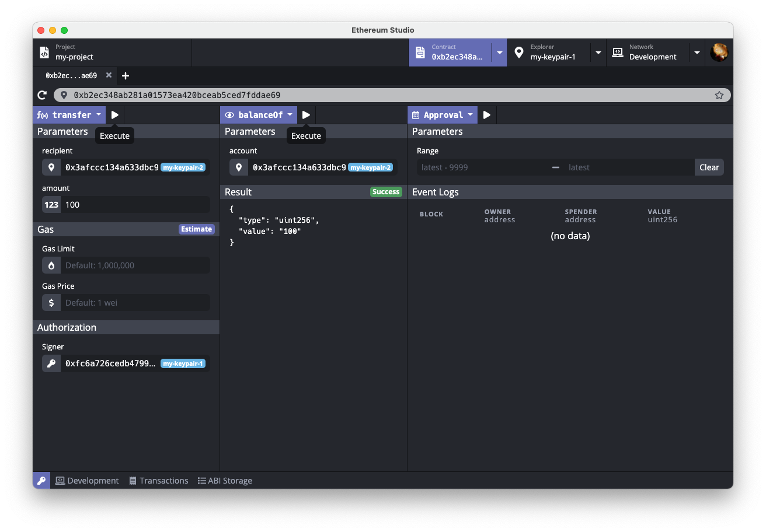Open keypair manager key icon in status bar

(41, 481)
